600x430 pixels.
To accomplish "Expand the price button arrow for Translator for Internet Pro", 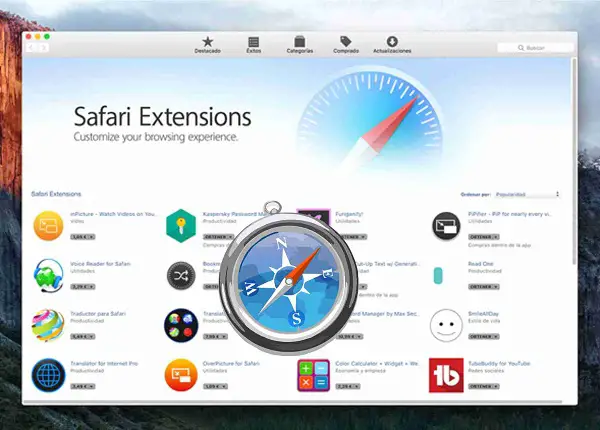I will pyautogui.click(x=91, y=386).
